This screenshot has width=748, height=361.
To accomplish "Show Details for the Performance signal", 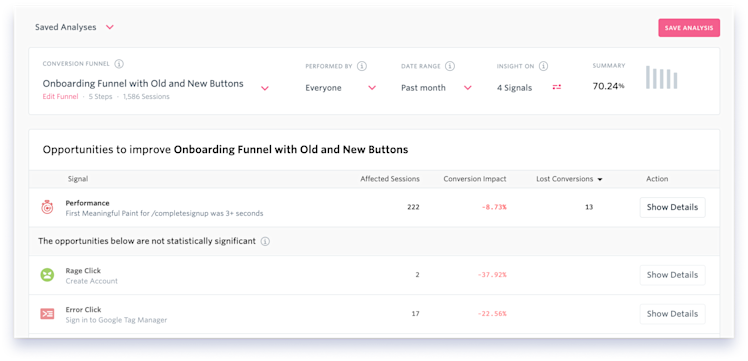I will pyautogui.click(x=672, y=207).
